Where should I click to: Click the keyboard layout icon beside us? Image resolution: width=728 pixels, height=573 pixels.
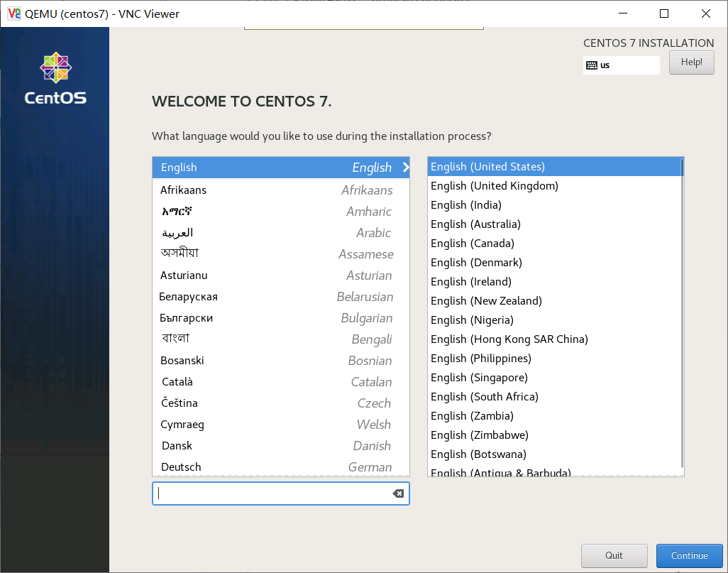point(592,65)
